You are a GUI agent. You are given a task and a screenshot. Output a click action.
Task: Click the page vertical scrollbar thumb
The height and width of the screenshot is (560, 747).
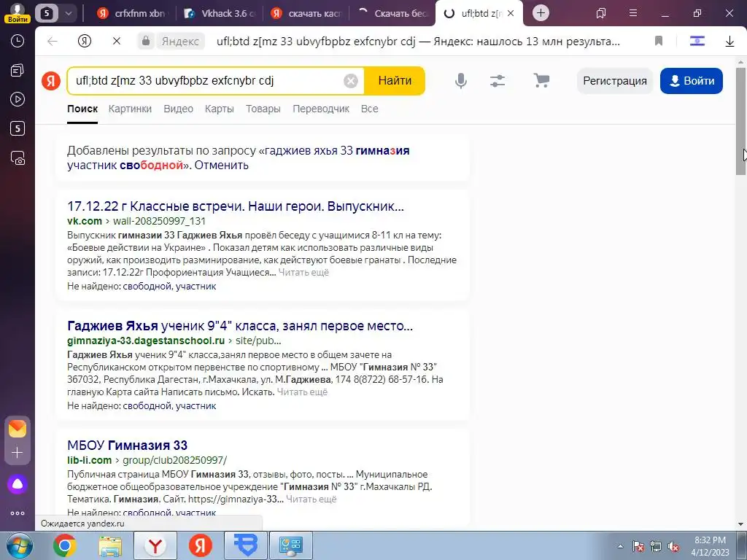(x=740, y=121)
